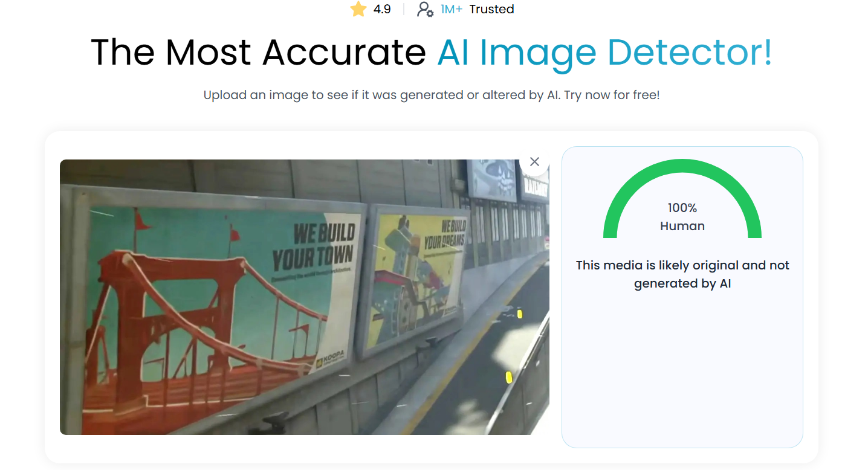Click the 100% value inside the gauge

(682, 208)
